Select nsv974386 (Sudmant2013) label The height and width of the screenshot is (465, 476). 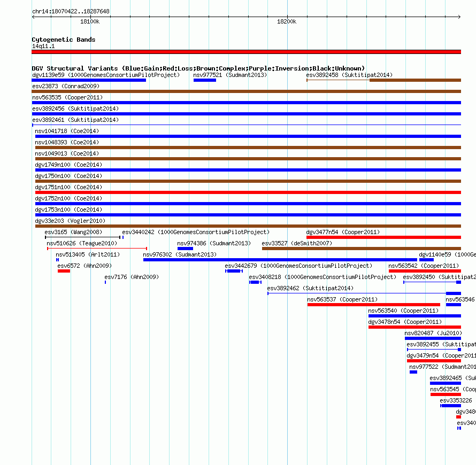coord(214,243)
